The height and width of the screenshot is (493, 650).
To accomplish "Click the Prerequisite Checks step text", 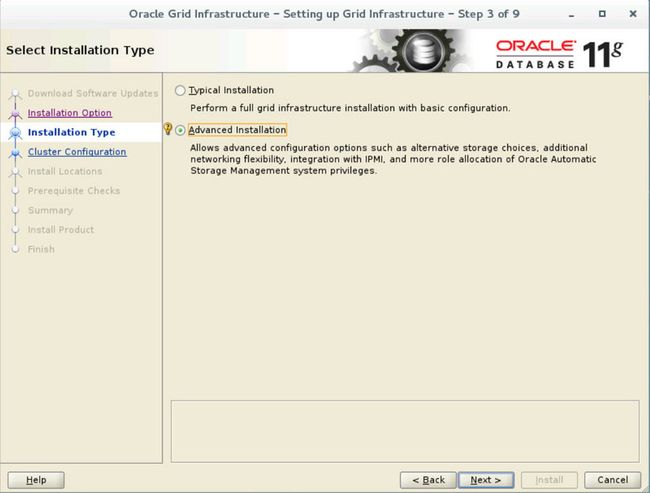I will point(74,191).
